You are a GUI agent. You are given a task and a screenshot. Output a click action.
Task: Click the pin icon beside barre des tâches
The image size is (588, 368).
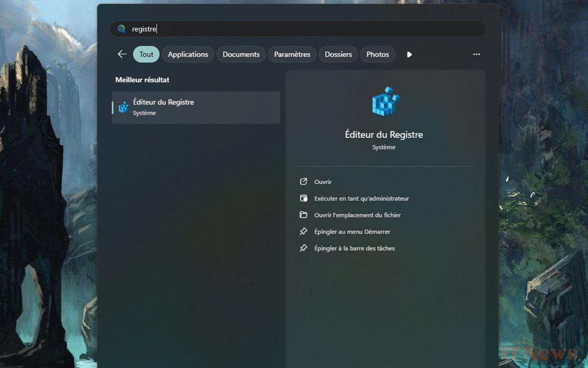coord(303,248)
